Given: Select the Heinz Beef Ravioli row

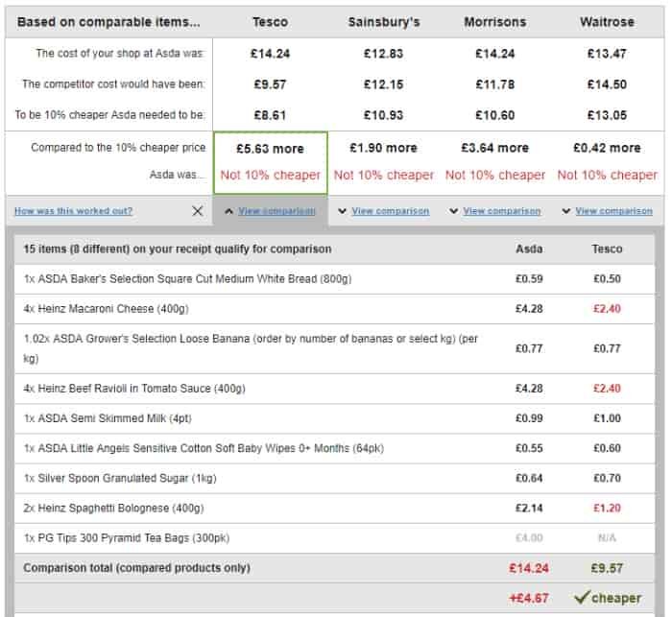Looking at the screenshot, I should click(x=334, y=389).
